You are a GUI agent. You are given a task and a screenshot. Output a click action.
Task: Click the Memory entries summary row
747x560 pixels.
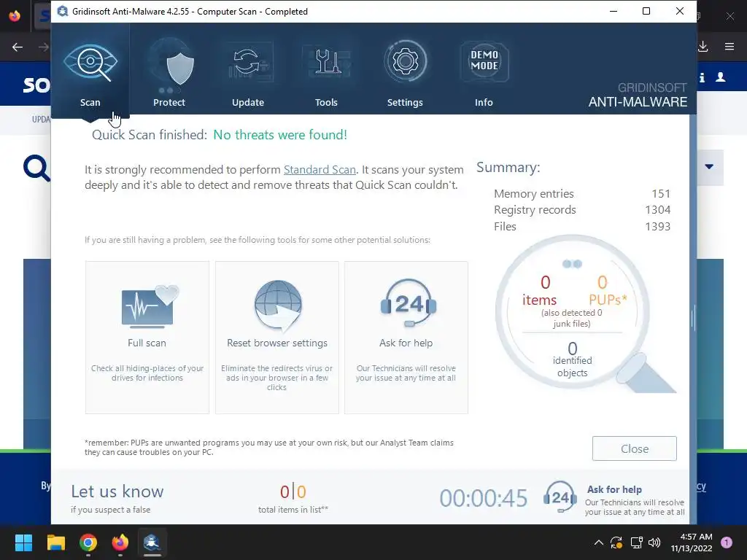[x=581, y=194]
